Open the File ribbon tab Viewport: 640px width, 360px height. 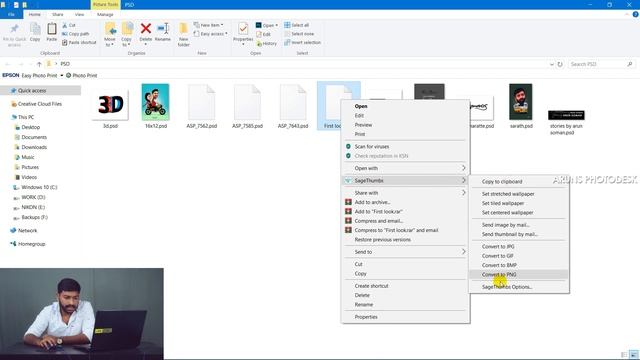click(x=11, y=14)
